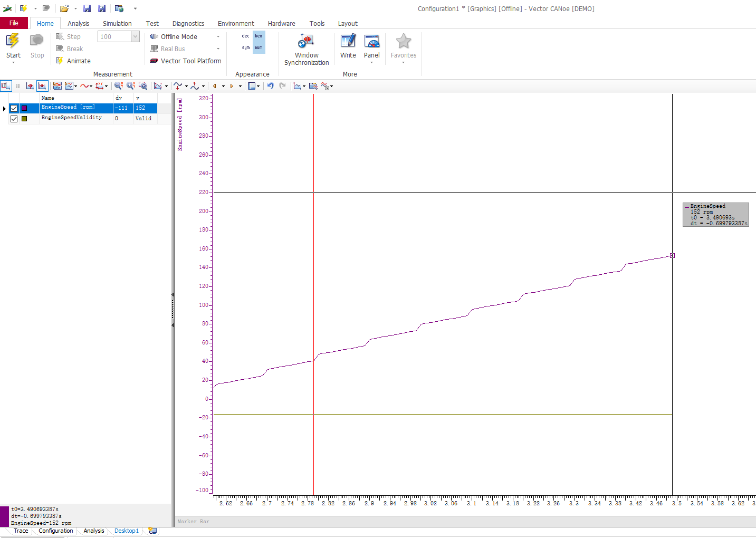Click the stop measurement icon in quick access bar
756x538 pixels.
click(46, 8)
